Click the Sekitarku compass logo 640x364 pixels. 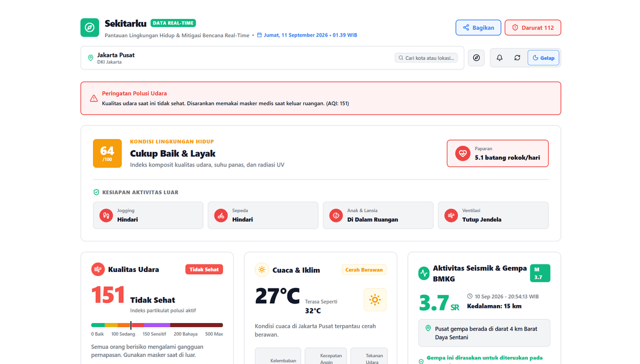click(x=90, y=27)
